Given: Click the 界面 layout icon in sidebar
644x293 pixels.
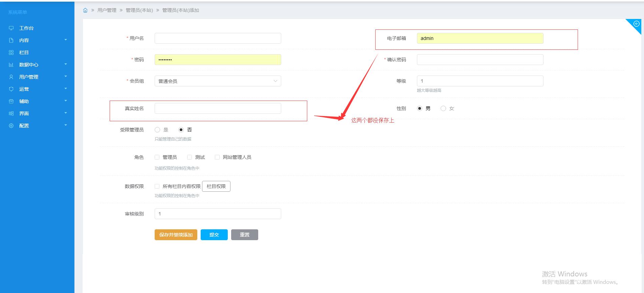Looking at the screenshot, I should pos(11,113).
